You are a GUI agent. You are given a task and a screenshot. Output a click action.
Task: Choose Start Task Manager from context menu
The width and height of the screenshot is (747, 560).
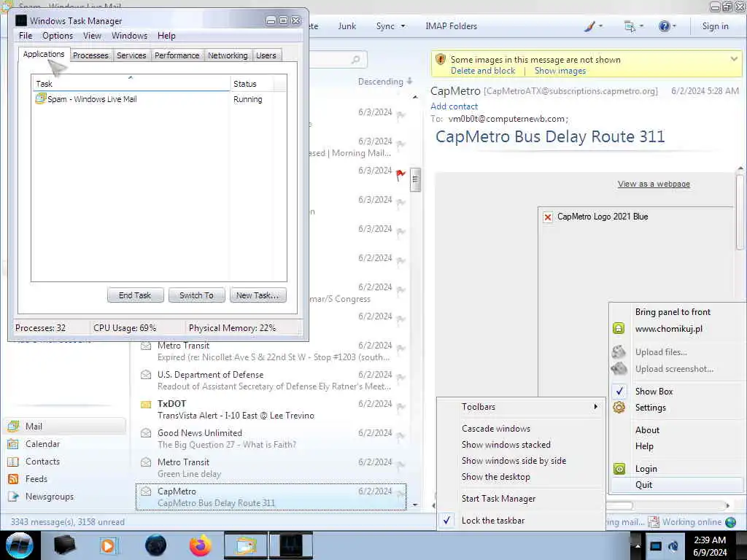(x=498, y=499)
